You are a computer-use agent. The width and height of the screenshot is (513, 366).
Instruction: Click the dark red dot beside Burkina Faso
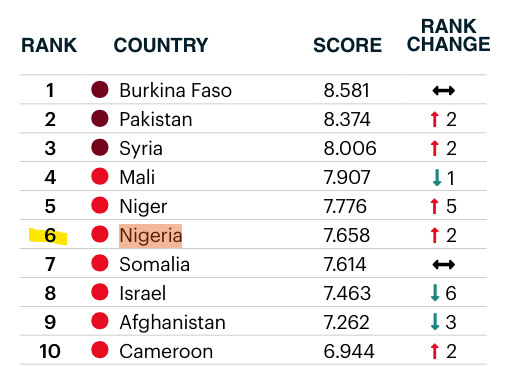click(100, 89)
